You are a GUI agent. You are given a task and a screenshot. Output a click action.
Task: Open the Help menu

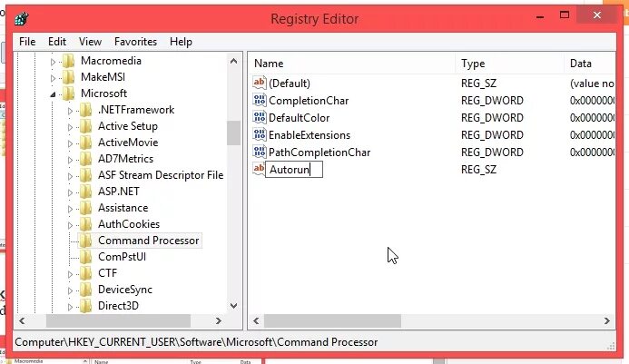(x=181, y=42)
